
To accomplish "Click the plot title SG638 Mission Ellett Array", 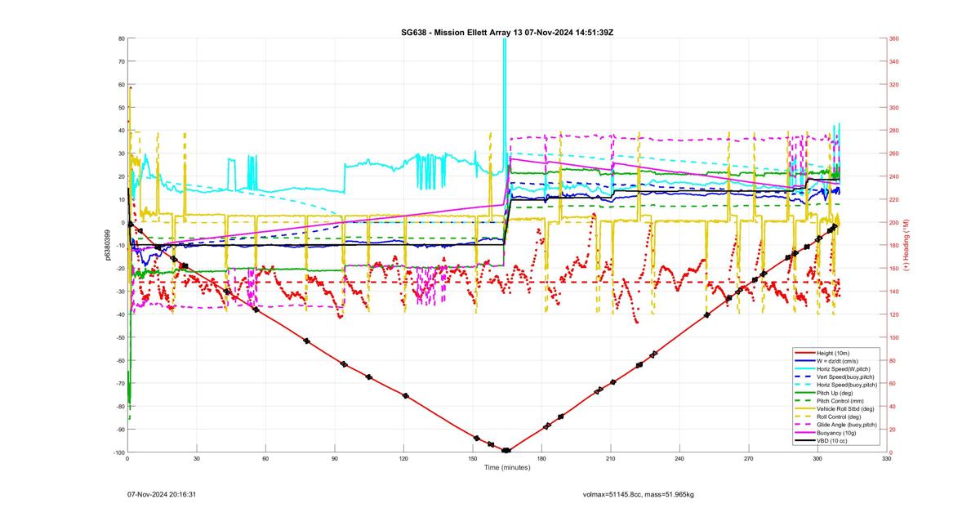I will (508, 32).
